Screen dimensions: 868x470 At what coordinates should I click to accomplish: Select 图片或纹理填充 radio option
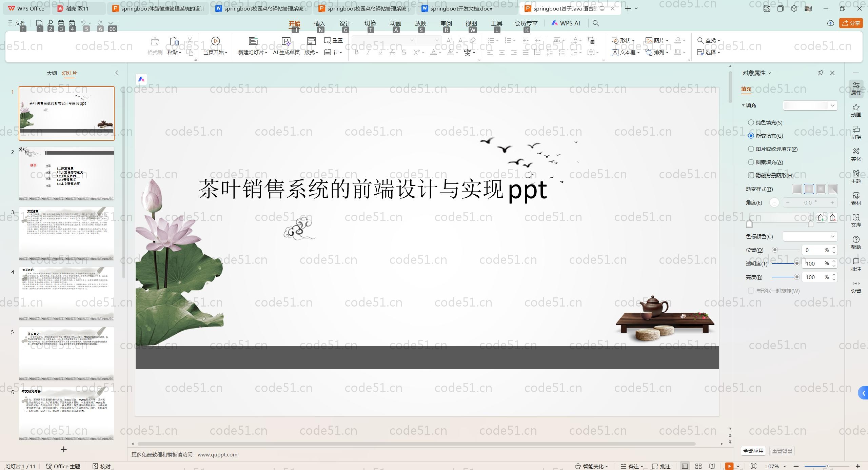tap(751, 149)
